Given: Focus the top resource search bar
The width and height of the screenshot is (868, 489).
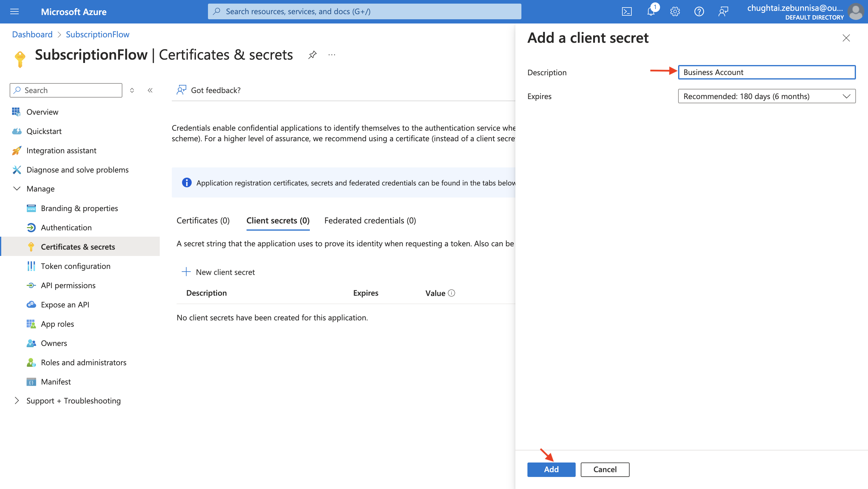Looking at the screenshot, I should [x=364, y=11].
